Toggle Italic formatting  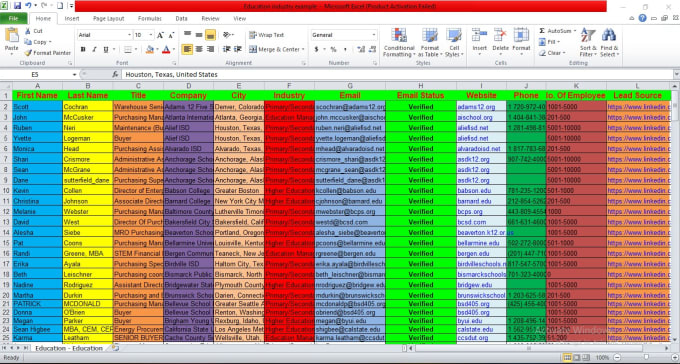(94, 49)
